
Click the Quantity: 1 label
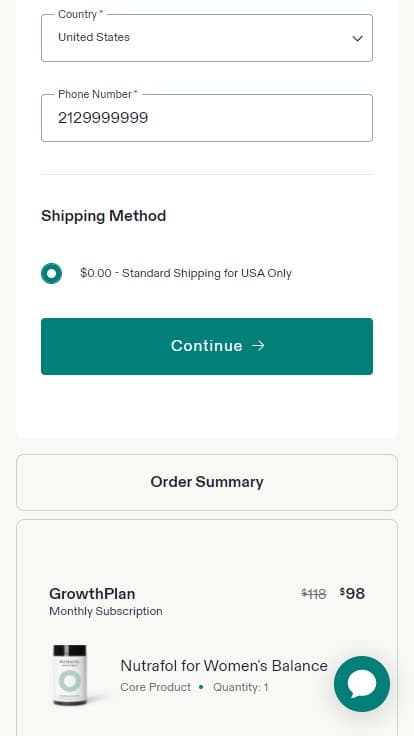click(241, 687)
